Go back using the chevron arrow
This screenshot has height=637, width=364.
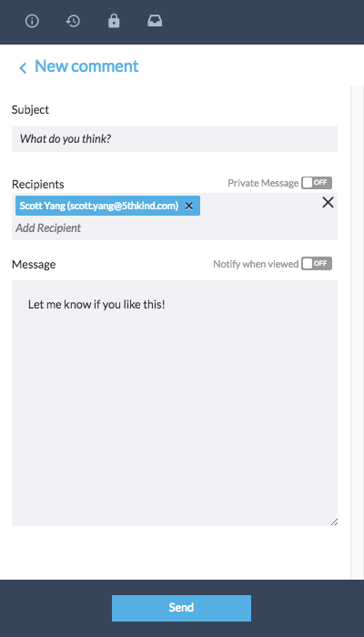[x=23, y=68]
